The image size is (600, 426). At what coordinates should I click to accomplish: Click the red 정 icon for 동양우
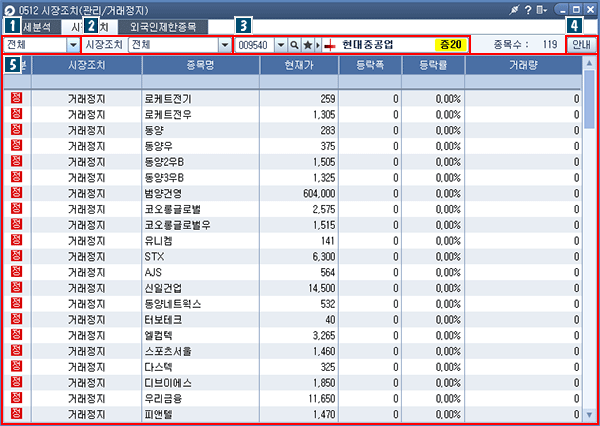(x=16, y=145)
